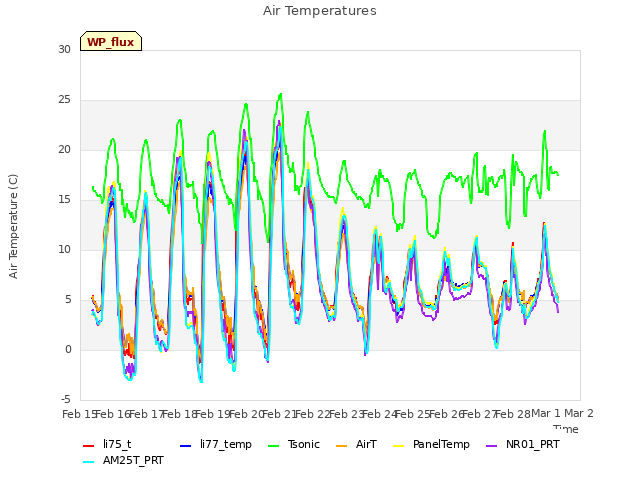
Task: Click the -5 y-axis tick label
Action: pyautogui.click(x=66, y=400)
